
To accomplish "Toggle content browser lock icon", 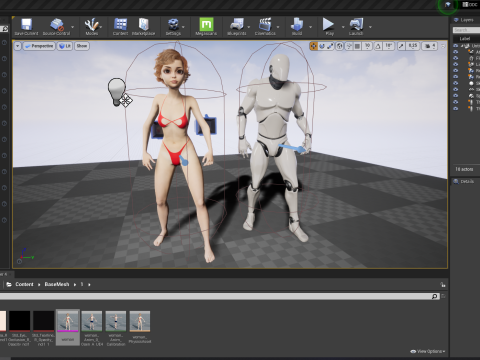I will [443, 284].
